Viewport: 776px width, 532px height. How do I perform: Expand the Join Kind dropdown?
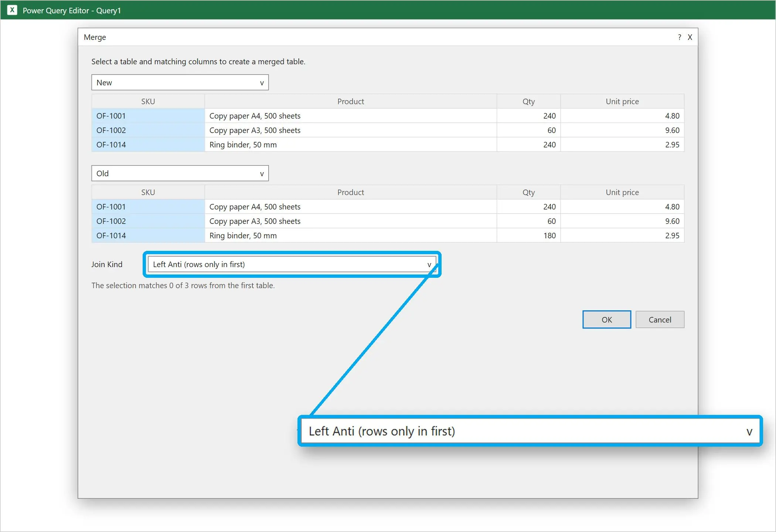[292, 264]
